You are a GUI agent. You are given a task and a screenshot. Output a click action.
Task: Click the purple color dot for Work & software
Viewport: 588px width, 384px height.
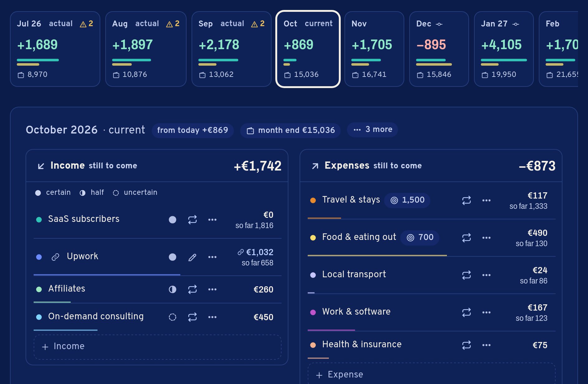(x=313, y=312)
